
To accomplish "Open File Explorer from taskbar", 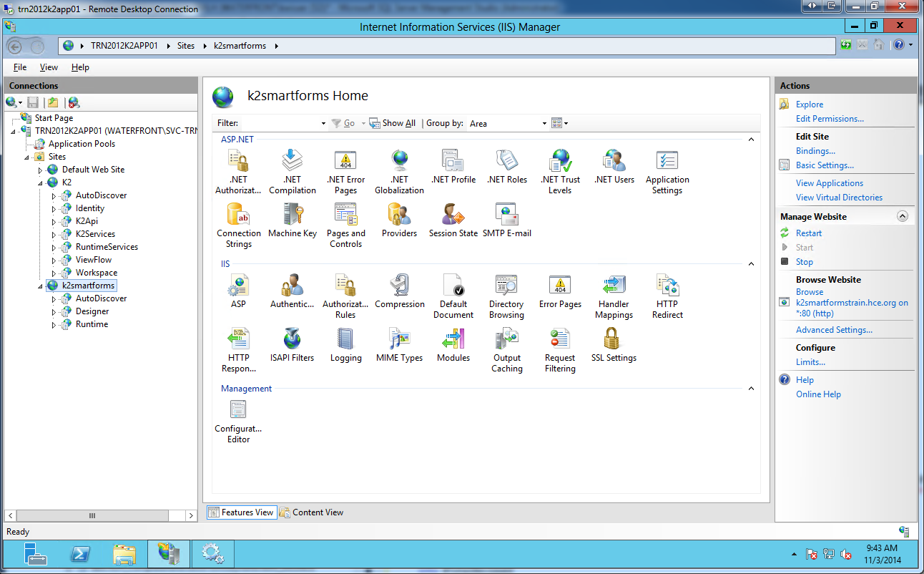I will pyautogui.click(x=124, y=553).
